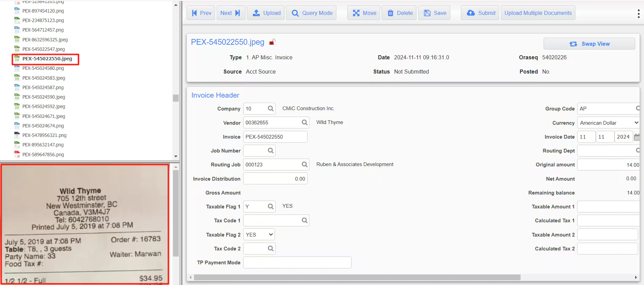Select file PEX-234875123.png in the list
Viewport: 644px width, 285px height.
[43, 20]
